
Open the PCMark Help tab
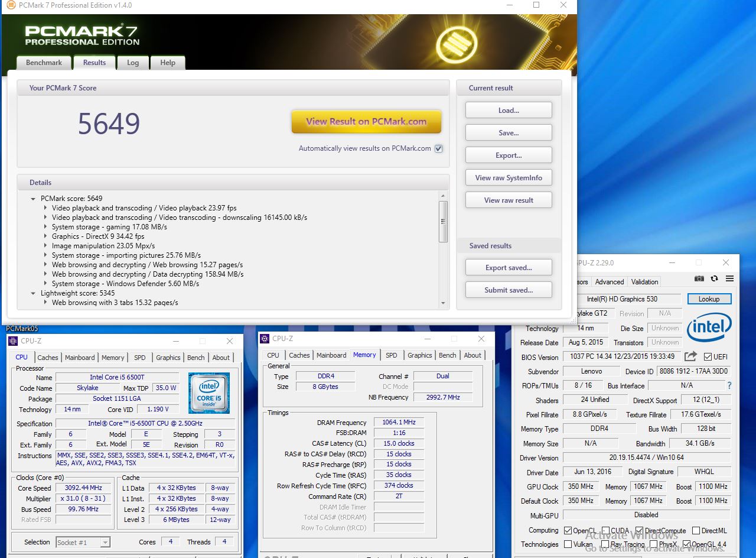click(x=168, y=63)
